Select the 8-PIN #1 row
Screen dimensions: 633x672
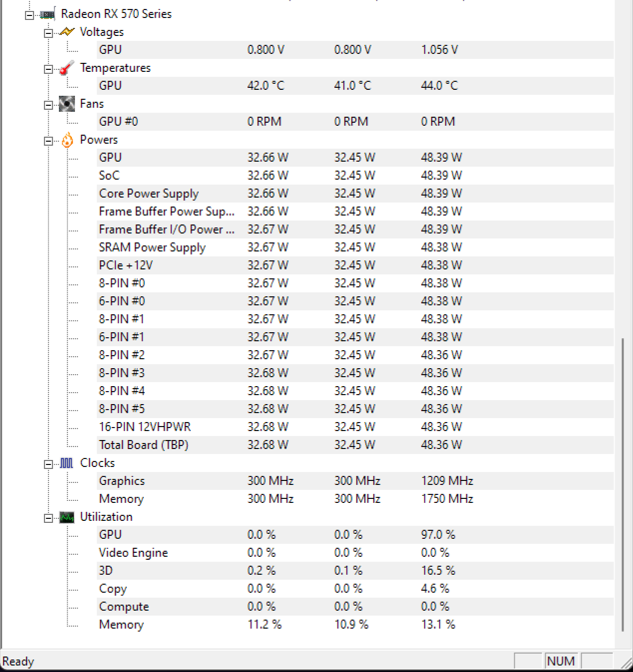355,319
